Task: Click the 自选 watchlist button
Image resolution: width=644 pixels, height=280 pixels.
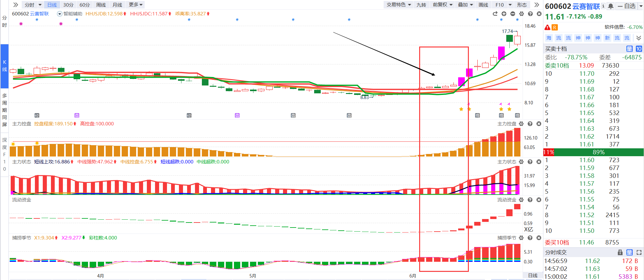Action: 627,6
